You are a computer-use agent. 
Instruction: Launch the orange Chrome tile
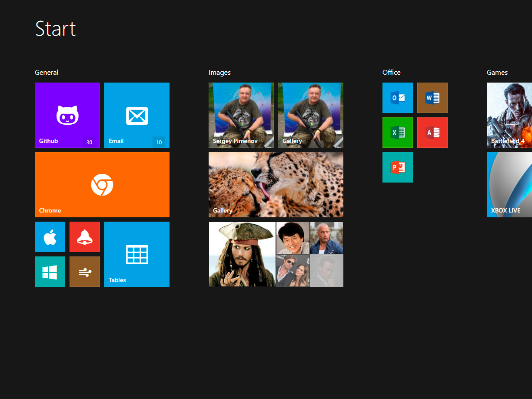click(x=102, y=185)
